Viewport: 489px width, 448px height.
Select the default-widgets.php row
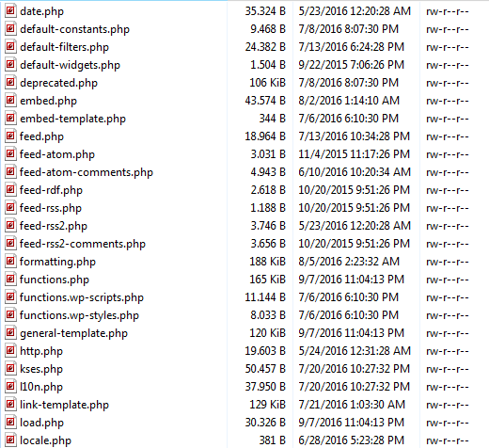click(244, 65)
